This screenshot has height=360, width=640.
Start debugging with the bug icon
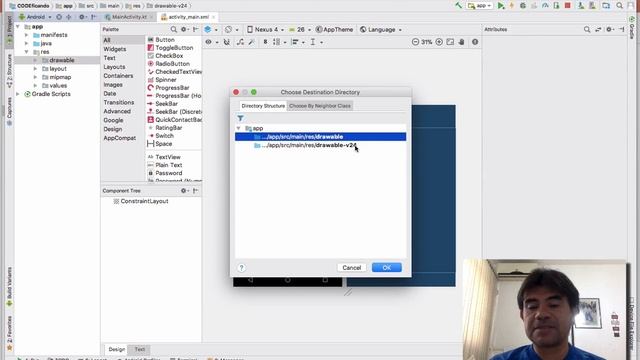pyautogui.click(x=523, y=6)
